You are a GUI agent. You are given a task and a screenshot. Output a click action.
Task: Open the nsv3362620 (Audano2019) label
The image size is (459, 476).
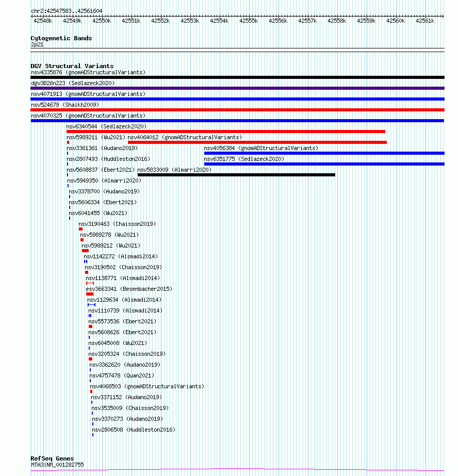pos(125,365)
